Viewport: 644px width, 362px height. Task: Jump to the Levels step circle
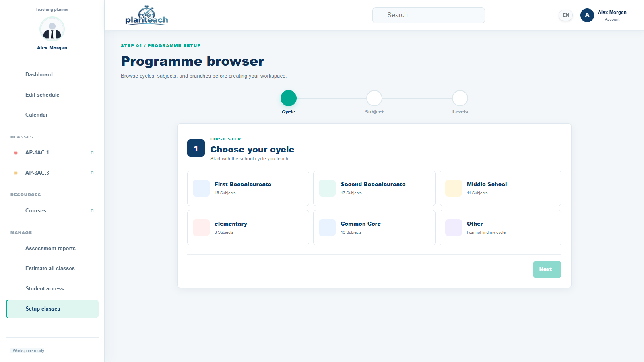pos(460,98)
